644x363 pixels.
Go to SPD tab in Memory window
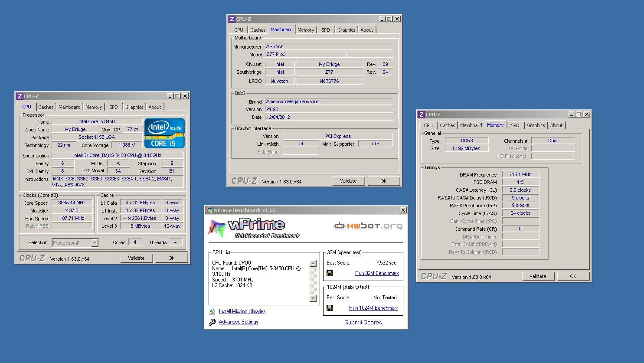click(515, 125)
